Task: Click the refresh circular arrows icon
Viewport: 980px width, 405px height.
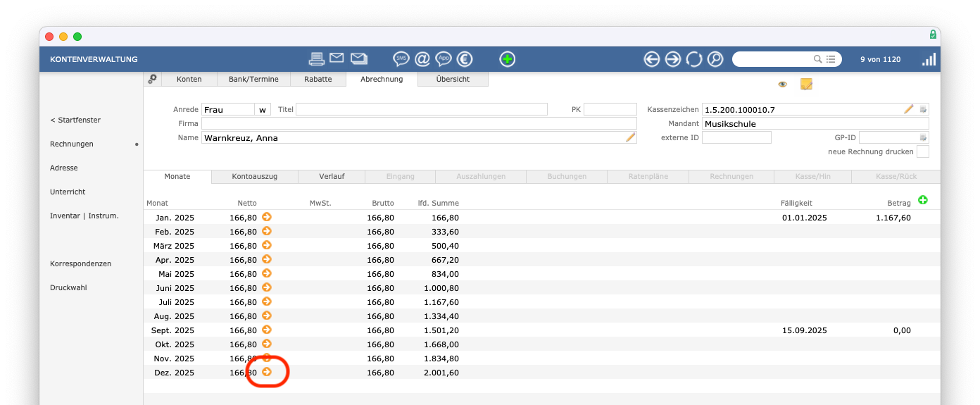Action: [694, 59]
